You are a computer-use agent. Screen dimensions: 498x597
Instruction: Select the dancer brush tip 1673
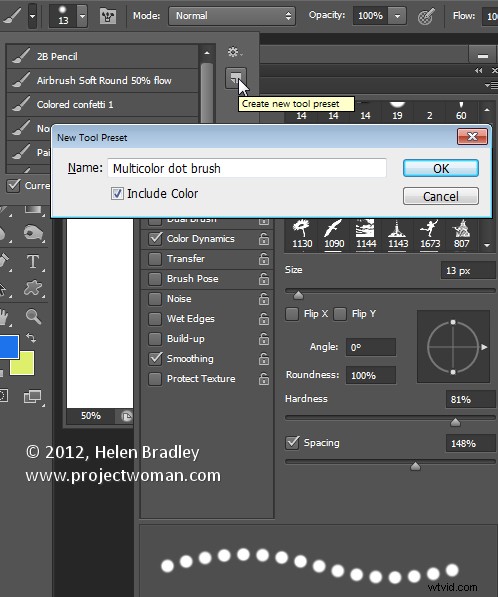point(430,234)
